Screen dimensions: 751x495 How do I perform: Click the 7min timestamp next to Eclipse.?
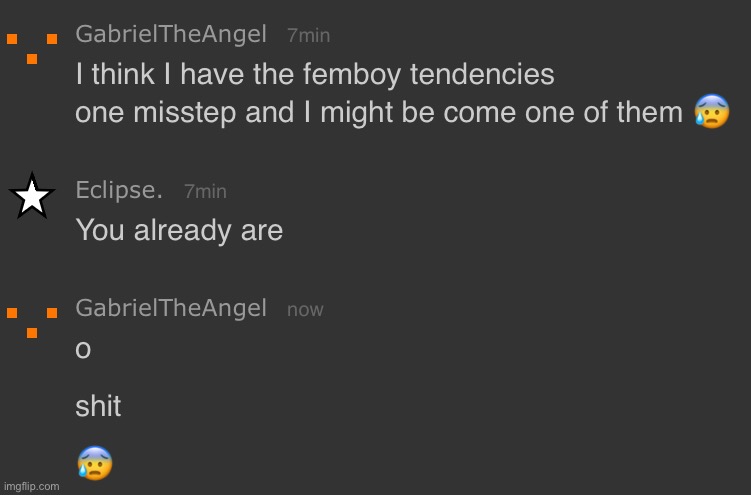pyautogui.click(x=205, y=191)
